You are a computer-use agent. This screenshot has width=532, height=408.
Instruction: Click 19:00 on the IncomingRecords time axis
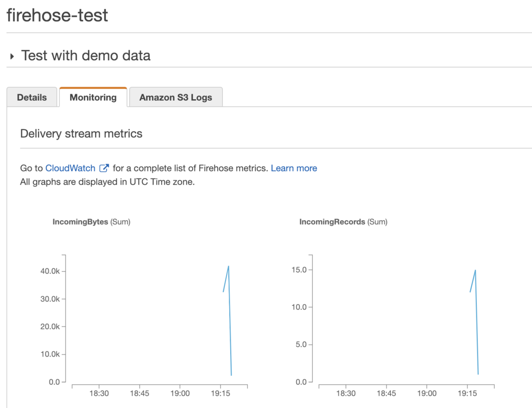tap(427, 393)
